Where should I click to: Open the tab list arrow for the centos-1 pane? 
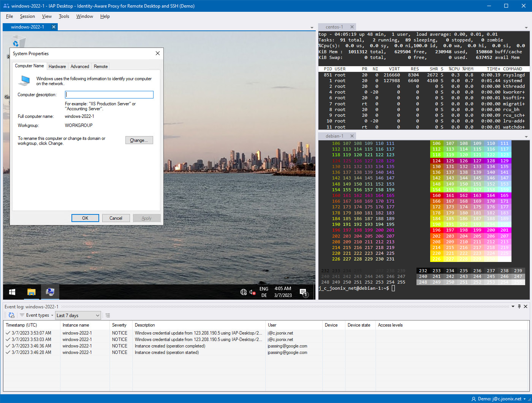[x=526, y=27]
